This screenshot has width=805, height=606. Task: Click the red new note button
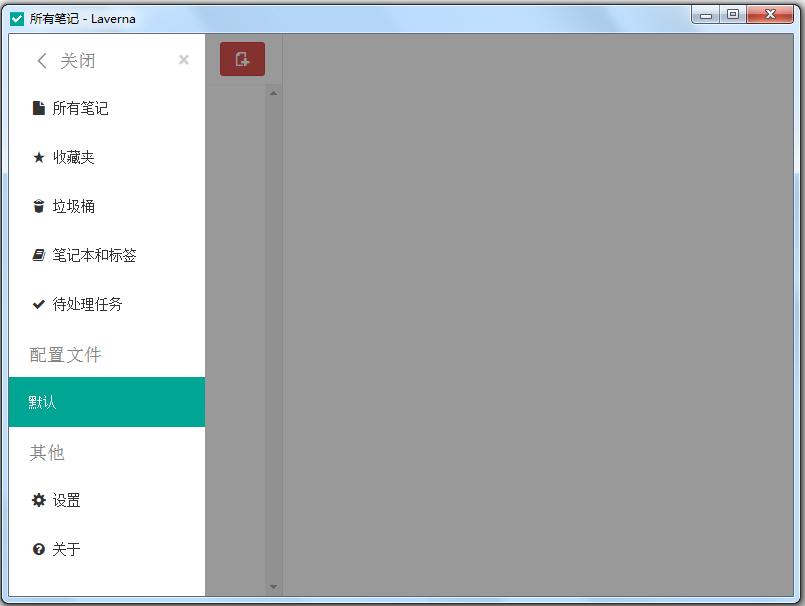[x=242, y=59]
